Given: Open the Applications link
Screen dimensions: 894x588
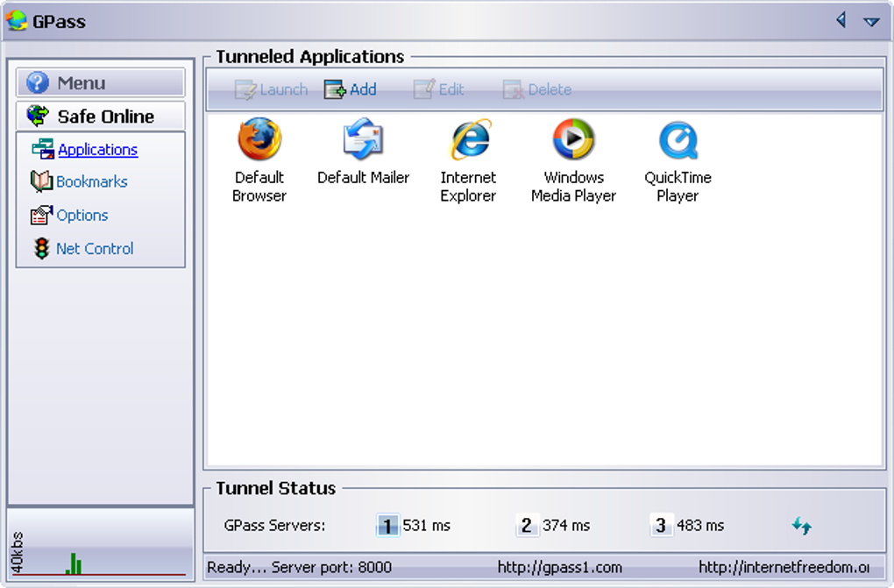Looking at the screenshot, I should pyautogui.click(x=97, y=150).
